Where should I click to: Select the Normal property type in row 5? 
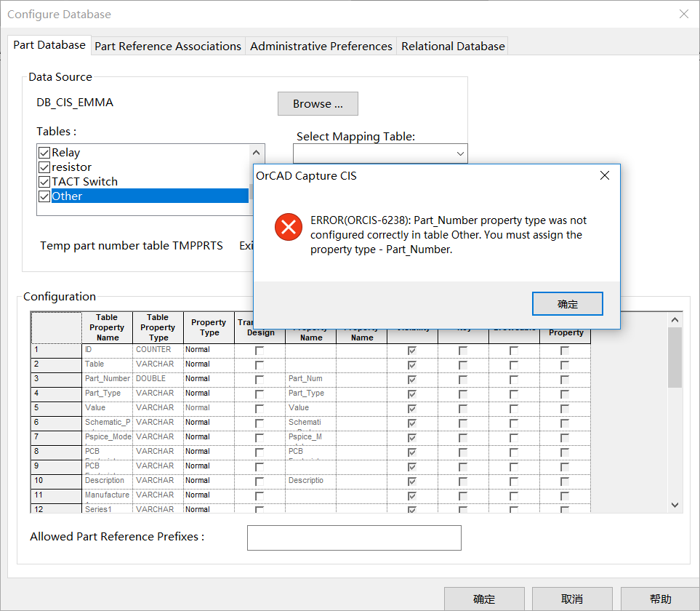click(209, 408)
